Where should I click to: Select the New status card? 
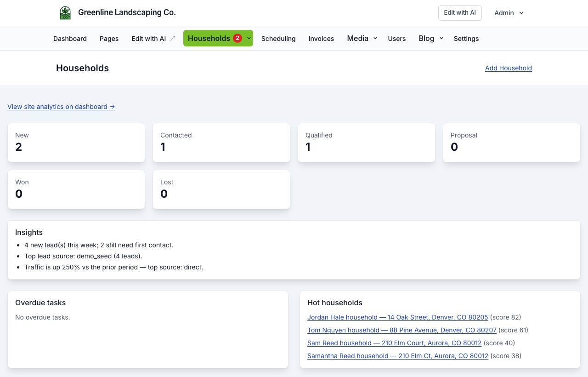(x=76, y=143)
